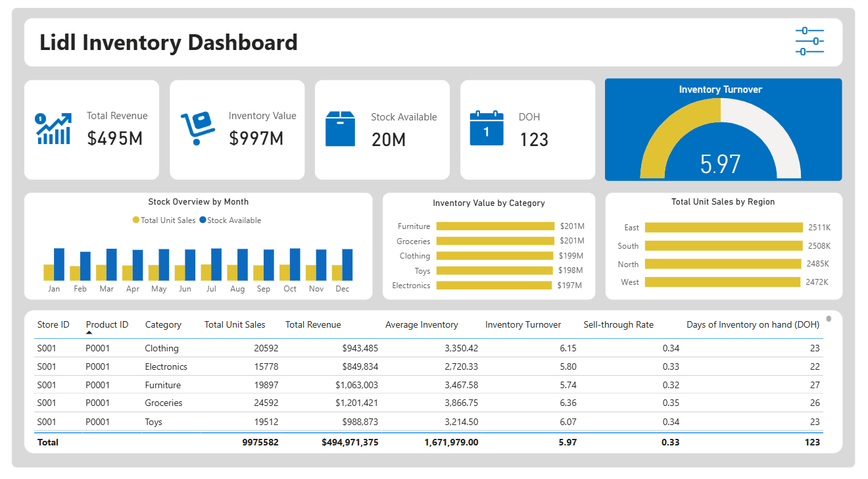The image size is (868, 479).
Task: Click the Product ID sort arrow
Action: point(89,333)
